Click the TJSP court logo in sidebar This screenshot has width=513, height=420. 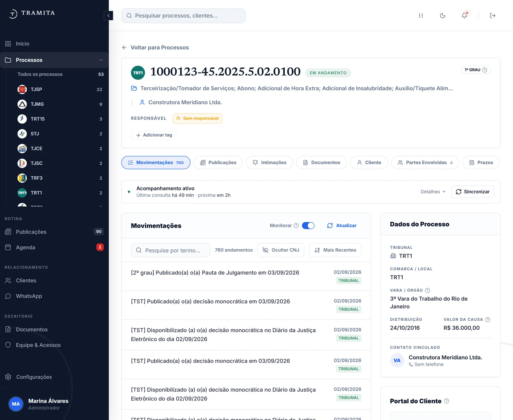pos(22,89)
